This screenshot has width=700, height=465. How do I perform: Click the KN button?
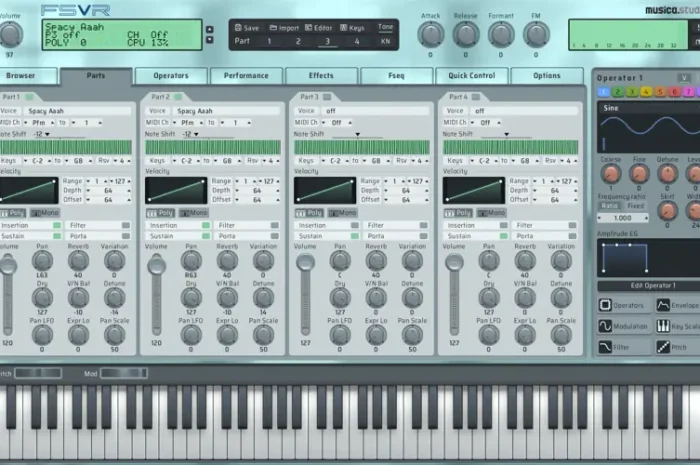click(385, 41)
